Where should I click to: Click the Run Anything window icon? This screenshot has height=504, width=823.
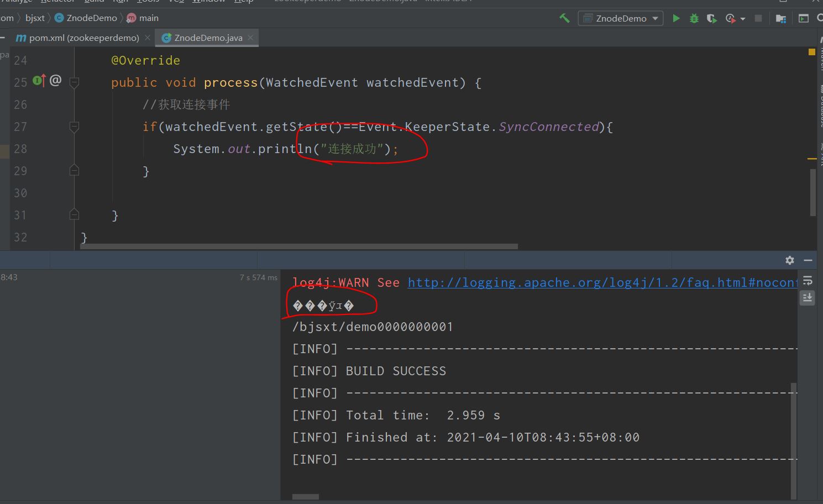804,18
